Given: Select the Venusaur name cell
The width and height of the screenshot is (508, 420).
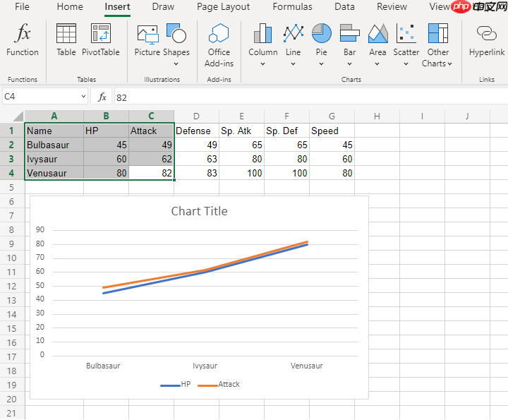Looking at the screenshot, I should pyautogui.click(x=54, y=173).
